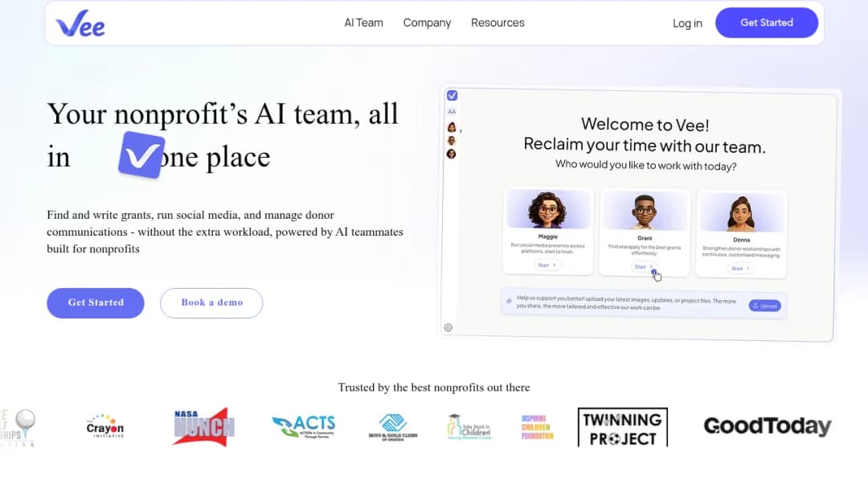
Task: Click the Upload button in preview
Action: (764, 306)
